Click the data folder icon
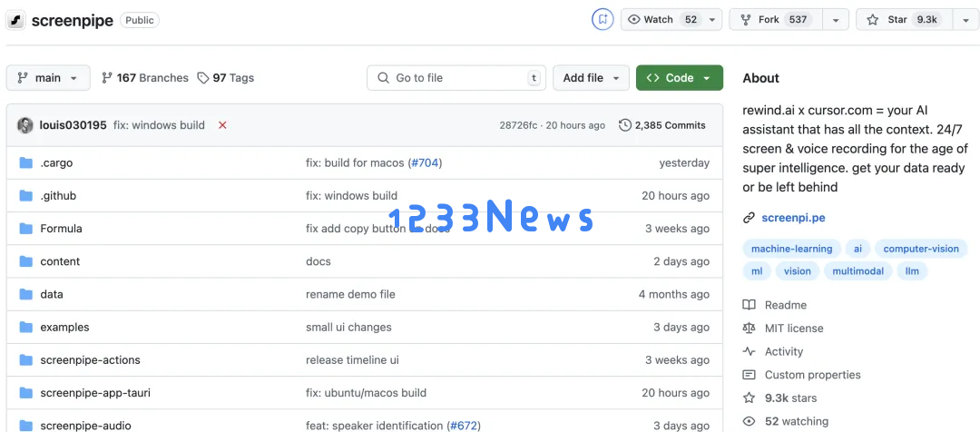Screen dimensions: 980x432 point(25,294)
